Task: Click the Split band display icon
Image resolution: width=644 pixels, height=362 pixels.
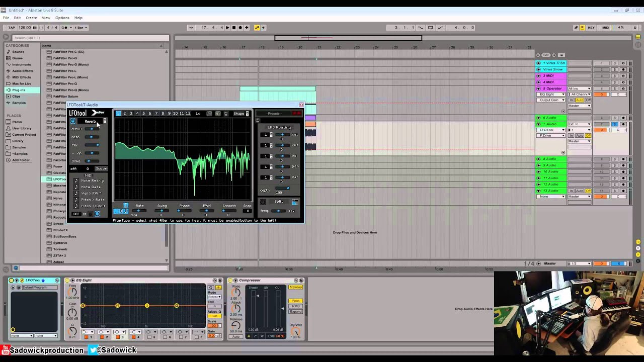Action: tap(295, 202)
